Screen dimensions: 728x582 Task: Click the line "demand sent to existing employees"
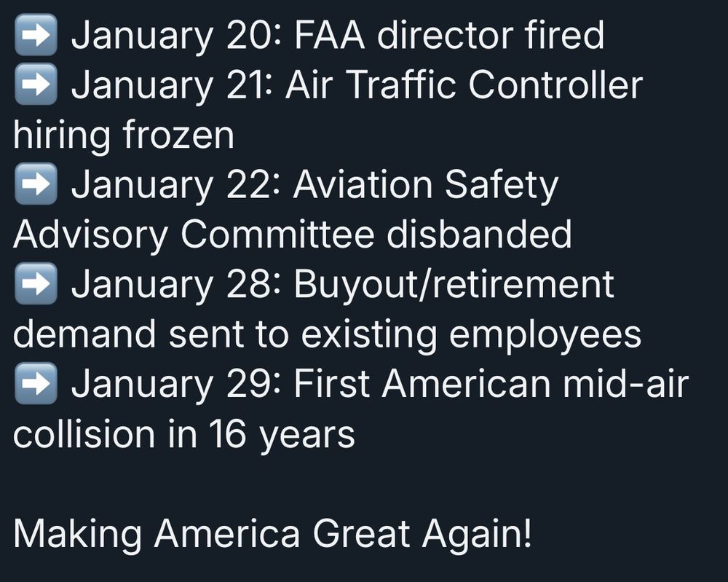pos(327,334)
